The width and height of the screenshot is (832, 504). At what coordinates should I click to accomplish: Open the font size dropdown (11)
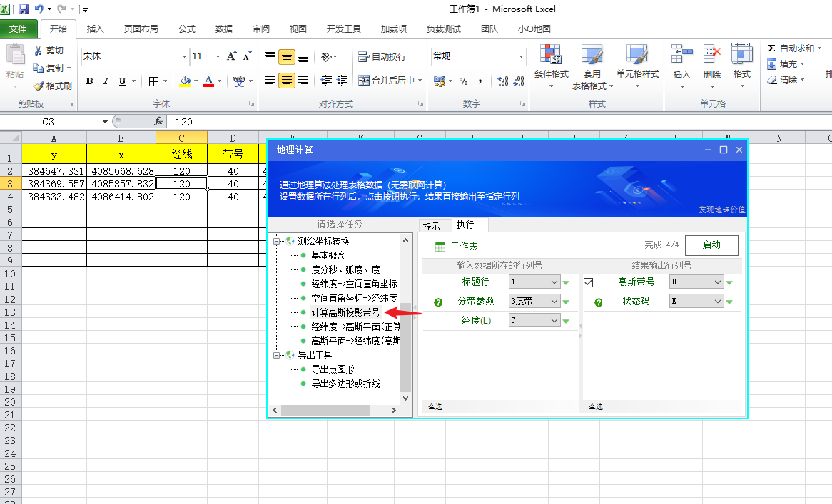click(218, 56)
